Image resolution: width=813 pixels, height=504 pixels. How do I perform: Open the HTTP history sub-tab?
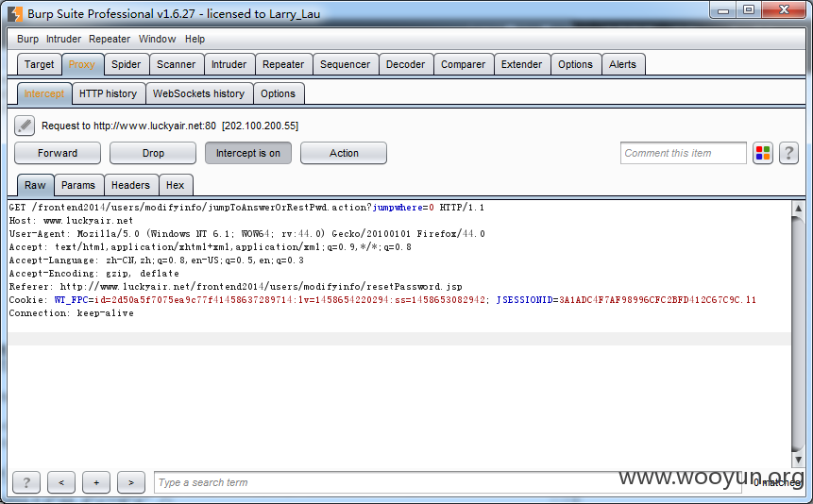coord(109,93)
